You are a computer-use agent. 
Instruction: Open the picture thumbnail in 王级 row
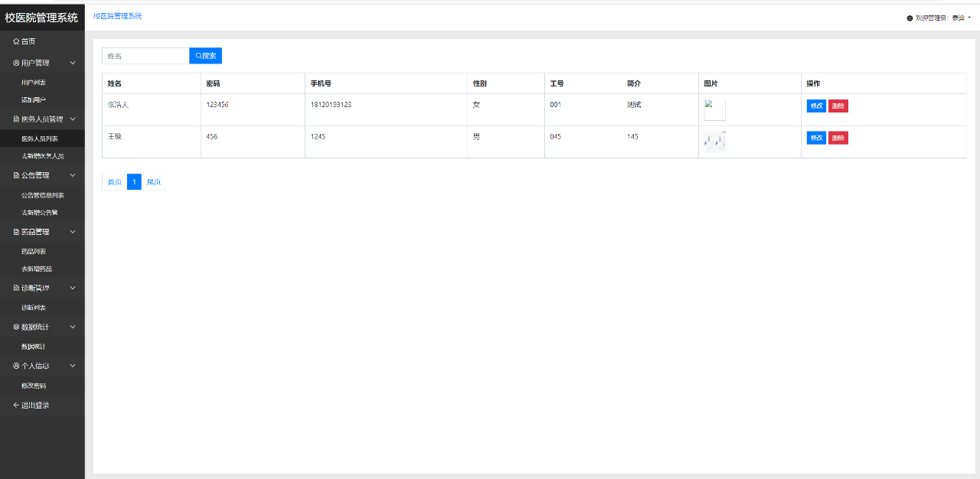(714, 142)
